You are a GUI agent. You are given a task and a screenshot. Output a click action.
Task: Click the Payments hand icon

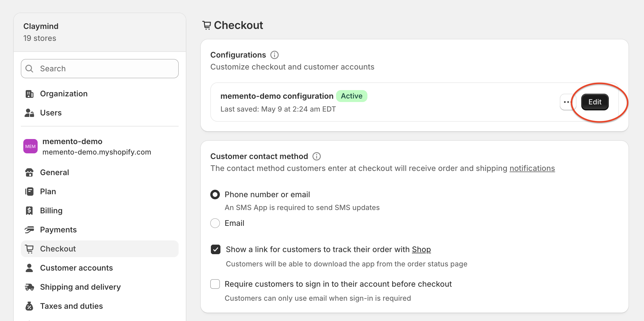[29, 230]
